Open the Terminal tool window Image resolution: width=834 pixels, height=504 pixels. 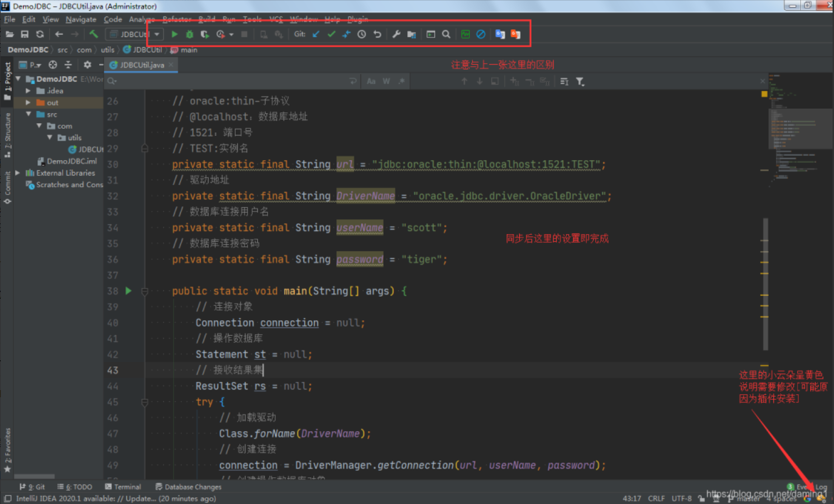[x=123, y=487]
